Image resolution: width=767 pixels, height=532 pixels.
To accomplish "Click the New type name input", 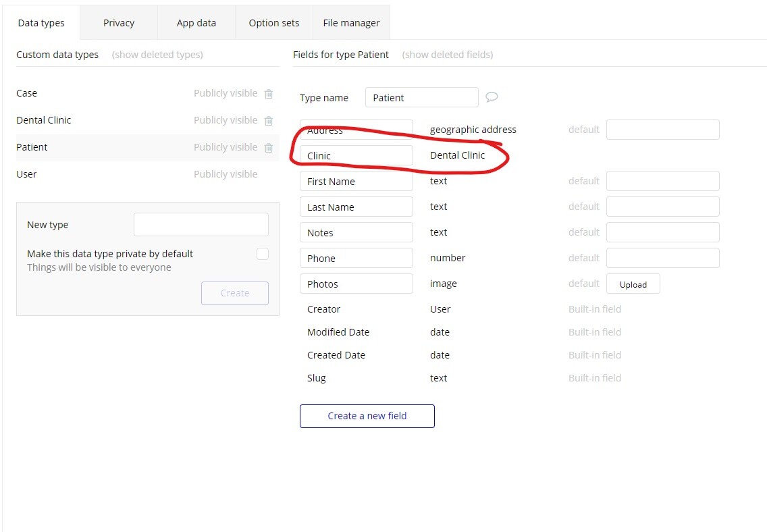I will pyautogui.click(x=201, y=224).
